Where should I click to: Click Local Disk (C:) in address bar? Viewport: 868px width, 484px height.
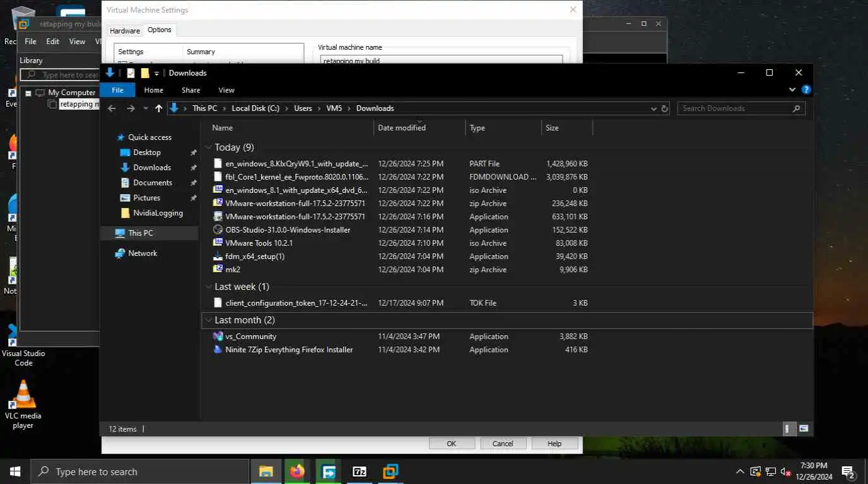click(x=255, y=108)
